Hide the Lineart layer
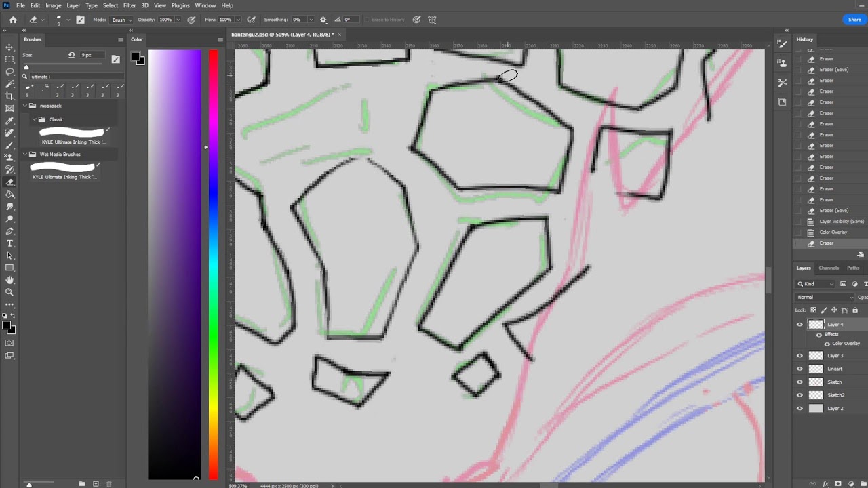The width and height of the screenshot is (868, 488). point(800,369)
